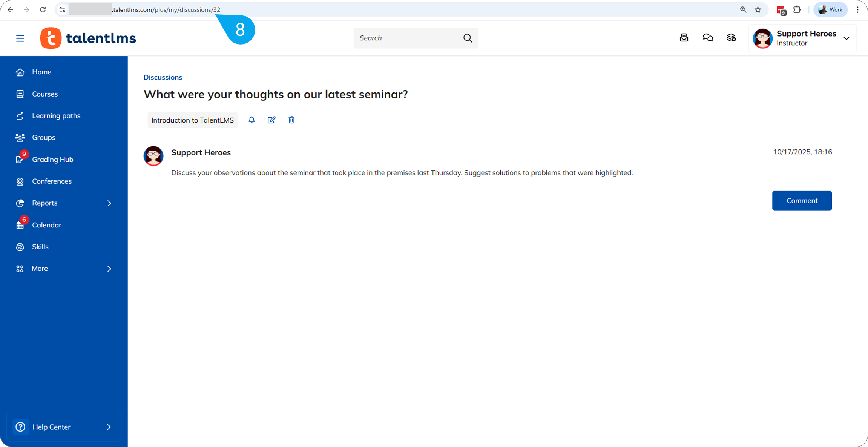Click the search magnifier icon
The height and width of the screenshot is (447, 868).
(468, 38)
